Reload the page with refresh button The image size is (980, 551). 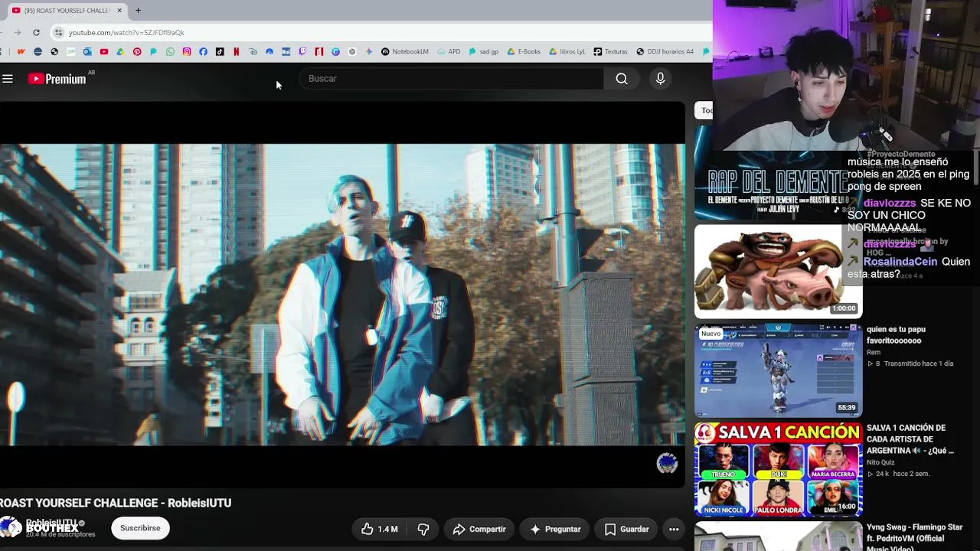[36, 32]
